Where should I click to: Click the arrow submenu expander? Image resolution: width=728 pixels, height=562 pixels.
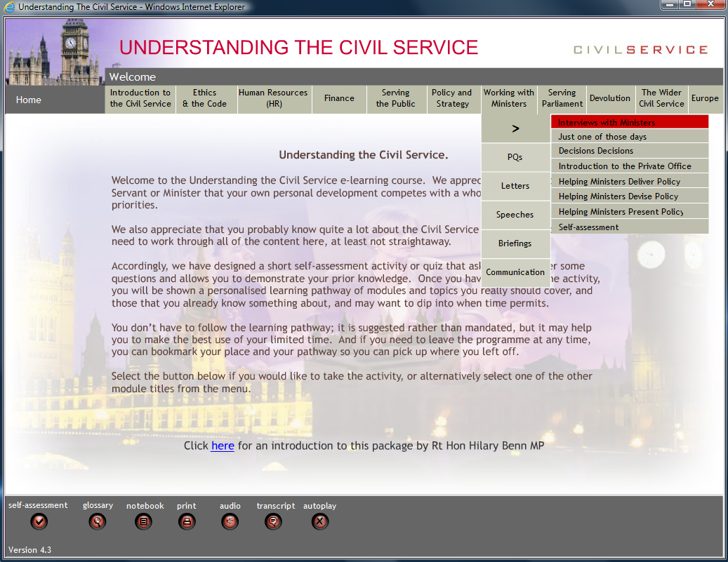point(515,128)
